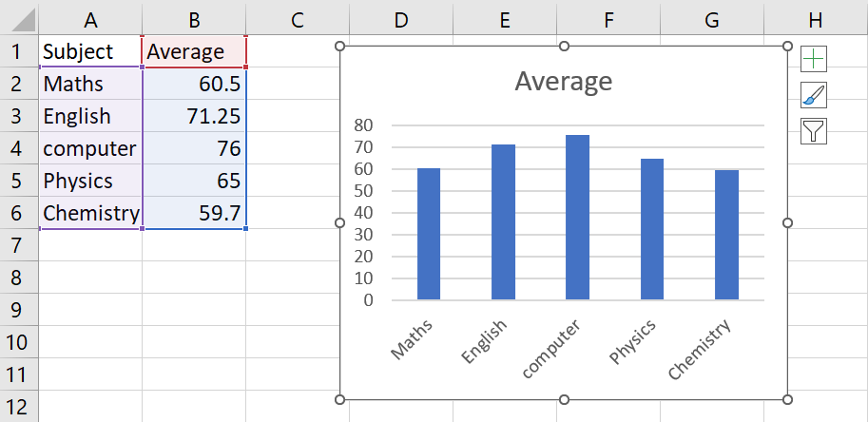Click the chart's top-right resize handle
This screenshot has height=422, width=868.
pyautogui.click(x=787, y=46)
